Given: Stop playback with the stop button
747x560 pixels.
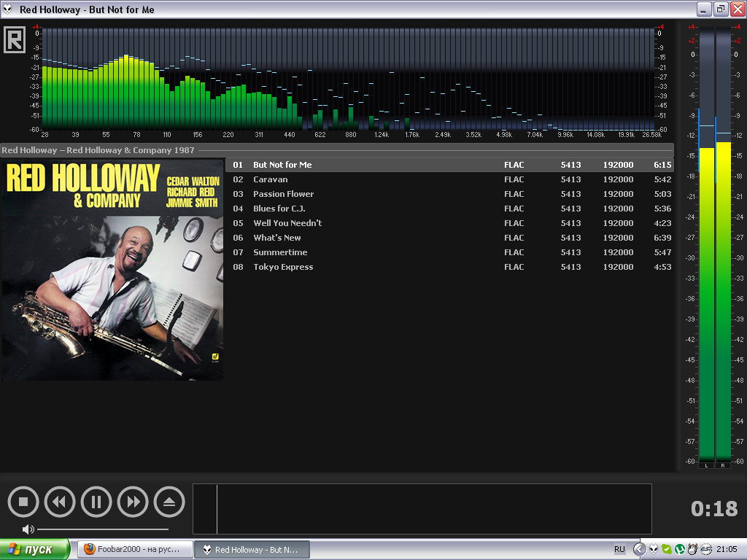Looking at the screenshot, I should point(23,502).
